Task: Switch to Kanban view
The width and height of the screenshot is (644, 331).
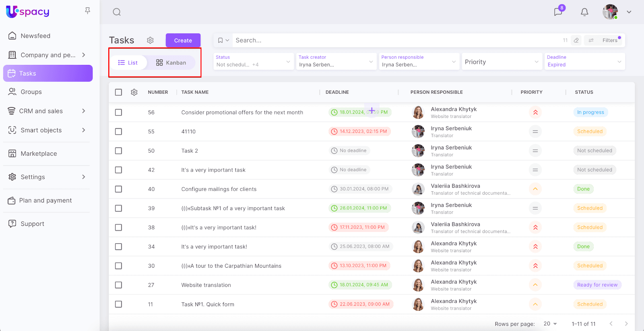Action: [171, 63]
